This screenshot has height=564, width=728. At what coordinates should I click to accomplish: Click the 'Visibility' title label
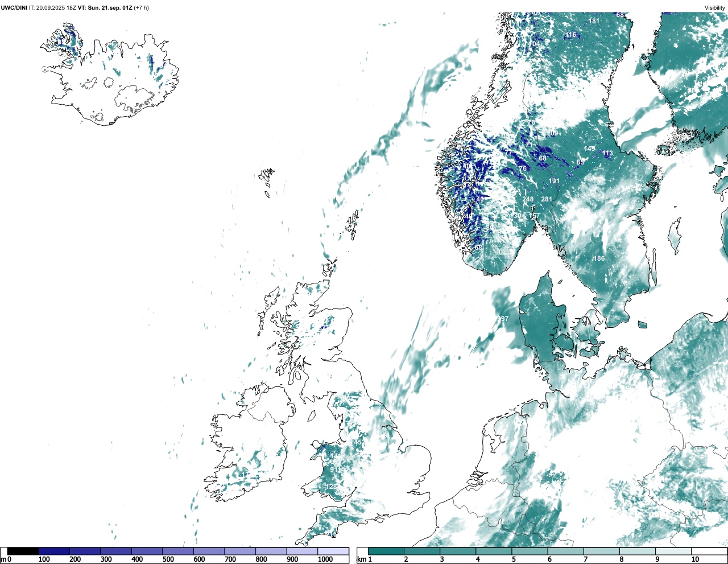tap(715, 8)
